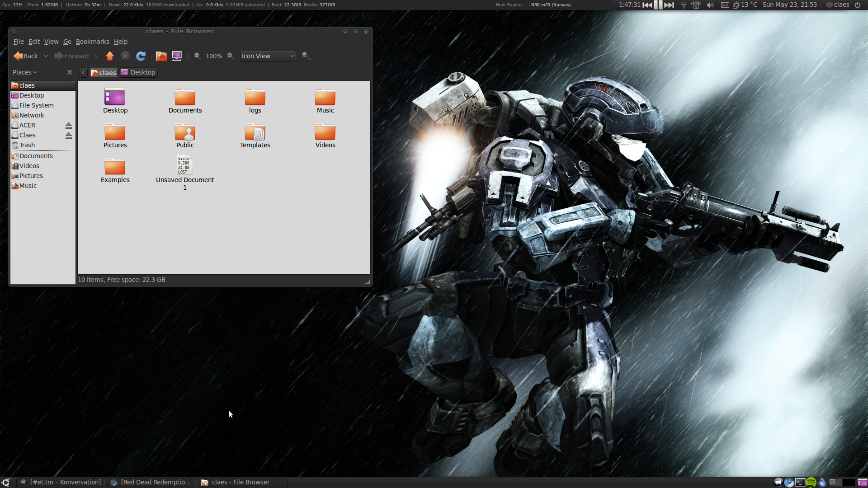Launch Spotify from bottom panel
This screenshot has height=488, width=868.
coord(811,483)
